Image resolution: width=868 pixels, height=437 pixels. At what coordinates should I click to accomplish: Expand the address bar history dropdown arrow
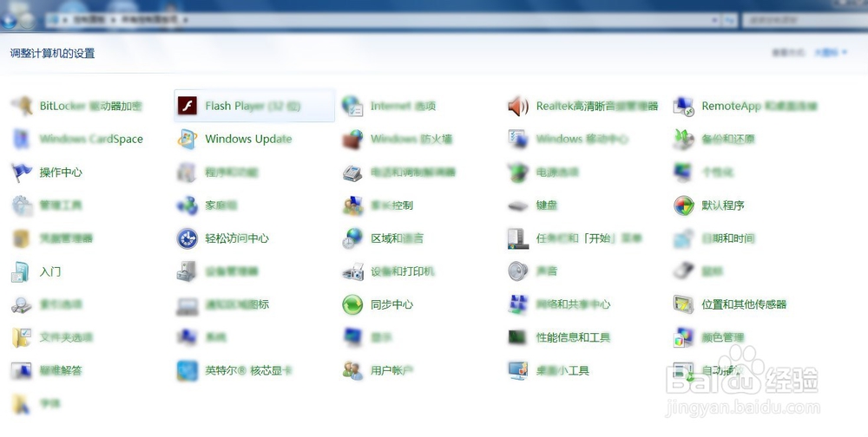pyautogui.click(x=714, y=20)
